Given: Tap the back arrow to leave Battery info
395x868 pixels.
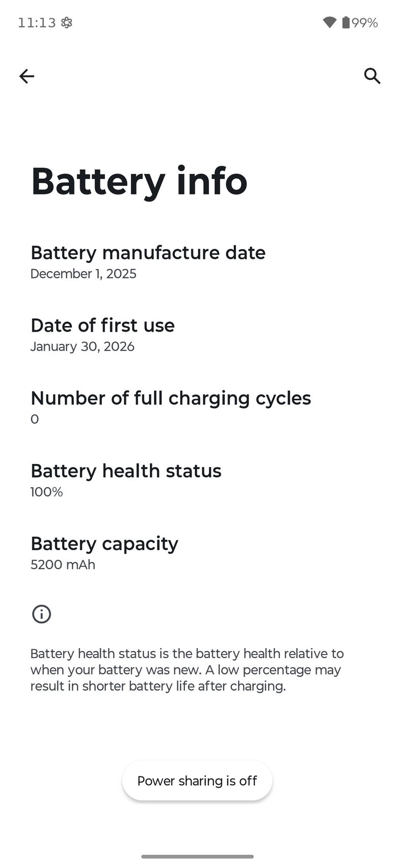Looking at the screenshot, I should click(27, 76).
